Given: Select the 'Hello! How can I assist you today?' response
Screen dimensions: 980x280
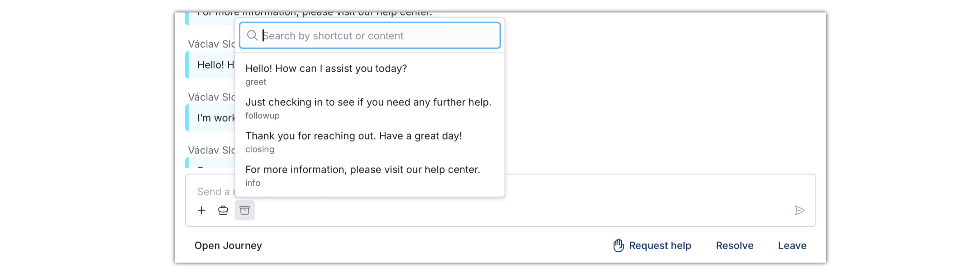Looking at the screenshot, I should (x=370, y=75).
